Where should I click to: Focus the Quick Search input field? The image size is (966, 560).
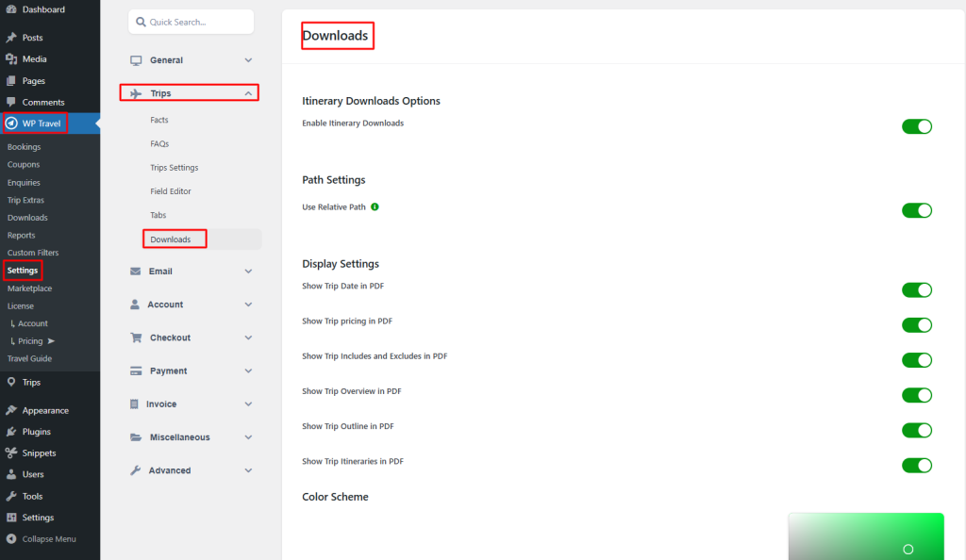[191, 22]
